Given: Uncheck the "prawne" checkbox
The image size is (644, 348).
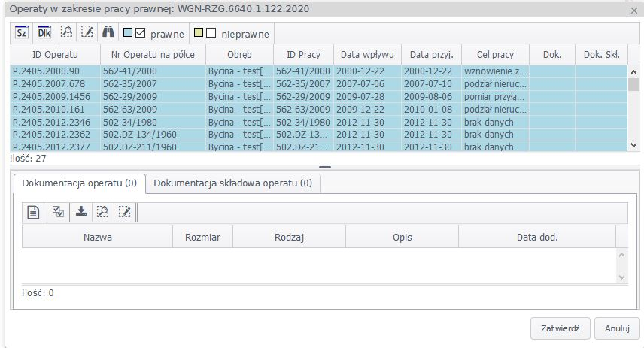Looking at the screenshot, I should point(140,33).
